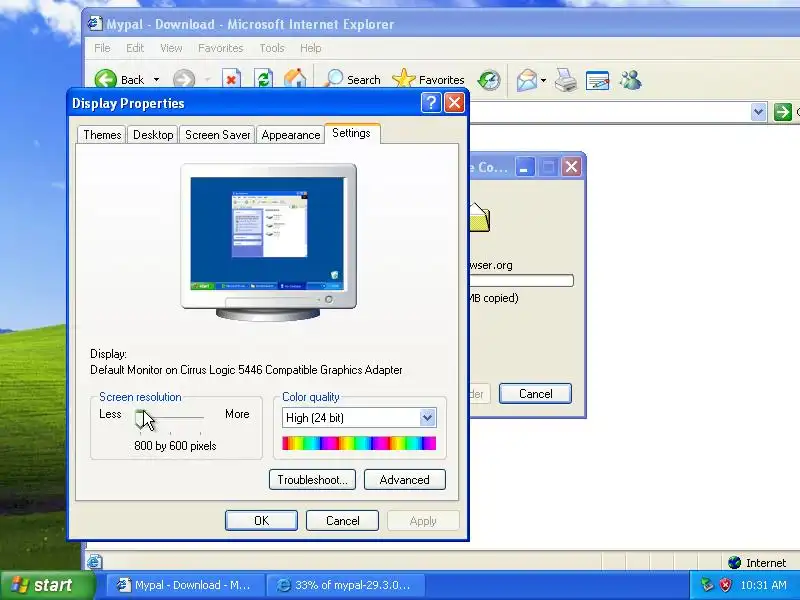Switch to the Themes tab
Viewport: 800px width, 600px height.
(x=102, y=135)
